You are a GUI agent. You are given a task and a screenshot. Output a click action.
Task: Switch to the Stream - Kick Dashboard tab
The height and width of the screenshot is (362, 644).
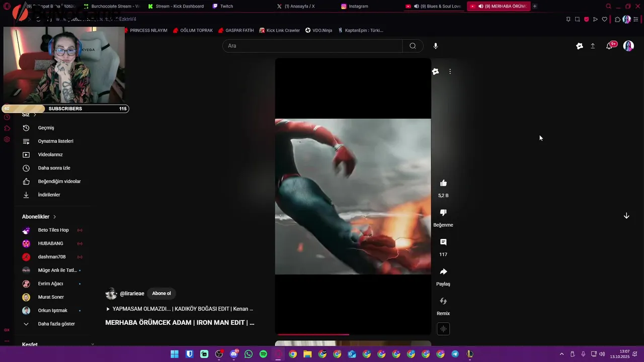click(x=176, y=7)
